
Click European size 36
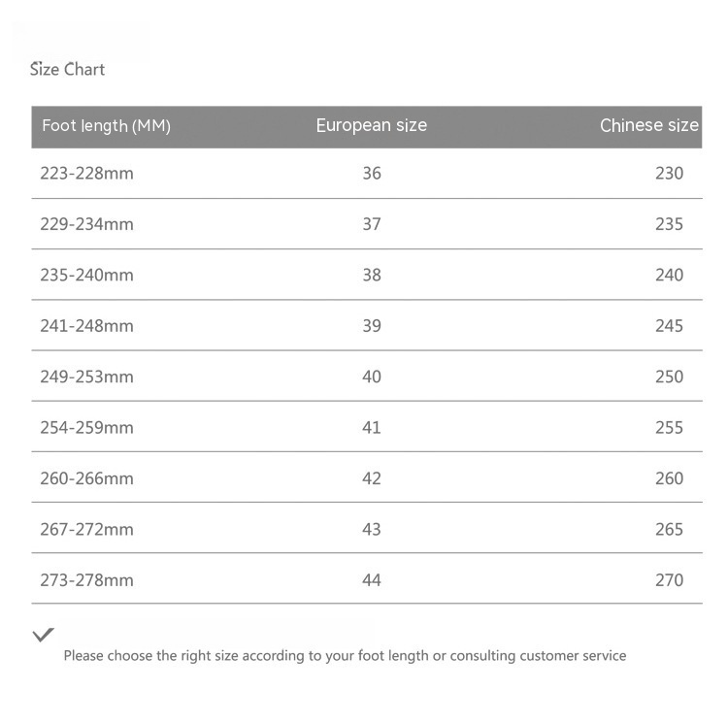click(372, 174)
